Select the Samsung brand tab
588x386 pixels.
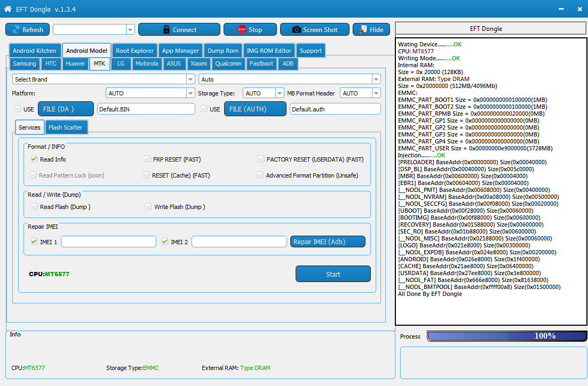coord(25,63)
